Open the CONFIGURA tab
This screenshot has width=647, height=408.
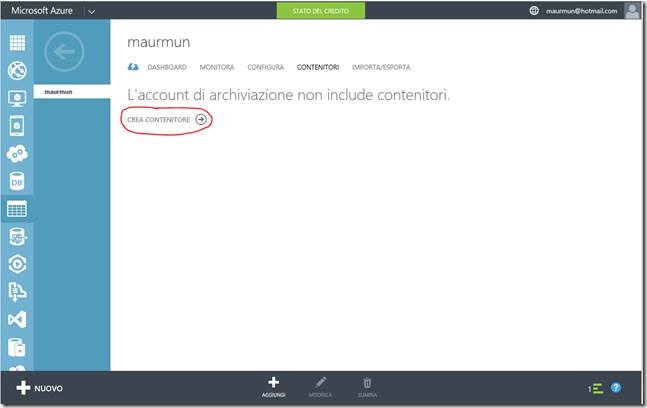pos(266,67)
